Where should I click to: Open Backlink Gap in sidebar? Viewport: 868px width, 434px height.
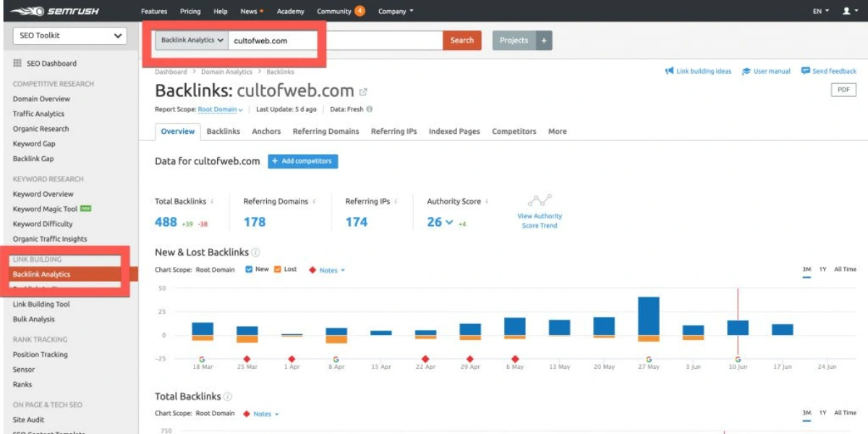(x=33, y=158)
